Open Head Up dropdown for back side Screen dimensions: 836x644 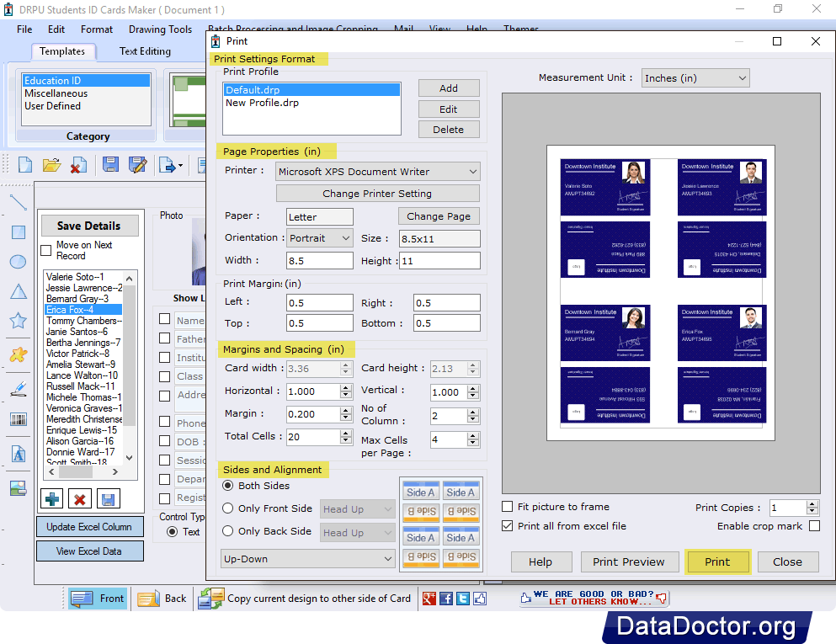(x=357, y=533)
